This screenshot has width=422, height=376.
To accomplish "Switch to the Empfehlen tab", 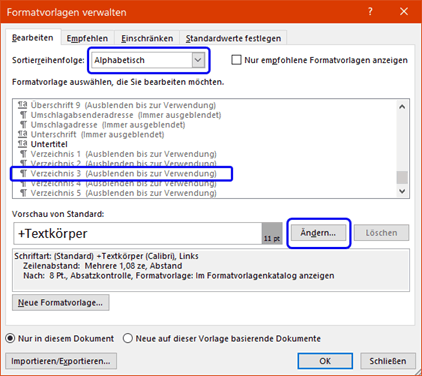I will click(87, 38).
